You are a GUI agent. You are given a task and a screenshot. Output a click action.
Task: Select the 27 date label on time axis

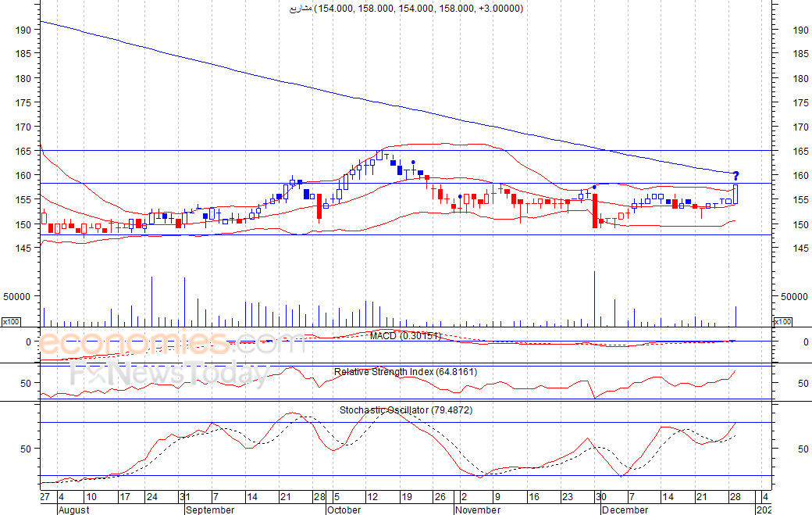(45, 497)
